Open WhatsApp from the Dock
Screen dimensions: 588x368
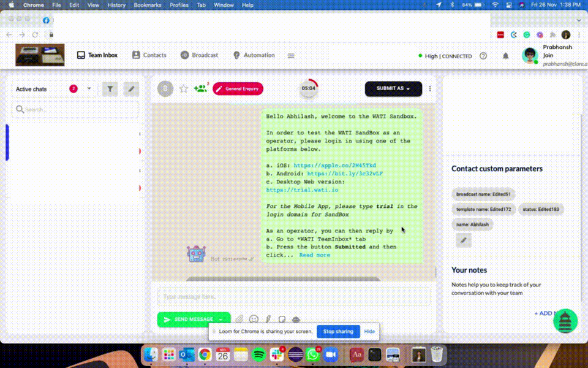[x=313, y=355]
